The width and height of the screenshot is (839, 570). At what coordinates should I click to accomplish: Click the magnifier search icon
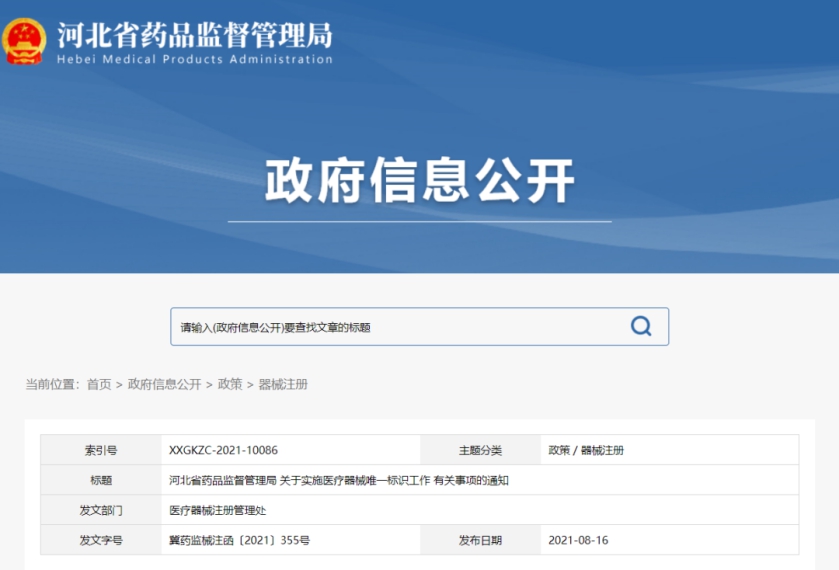tap(641, 326)
